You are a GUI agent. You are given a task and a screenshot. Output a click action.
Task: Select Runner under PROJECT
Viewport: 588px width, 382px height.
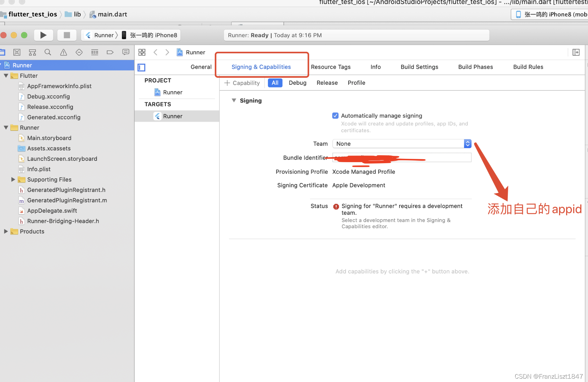coord(173,92)
